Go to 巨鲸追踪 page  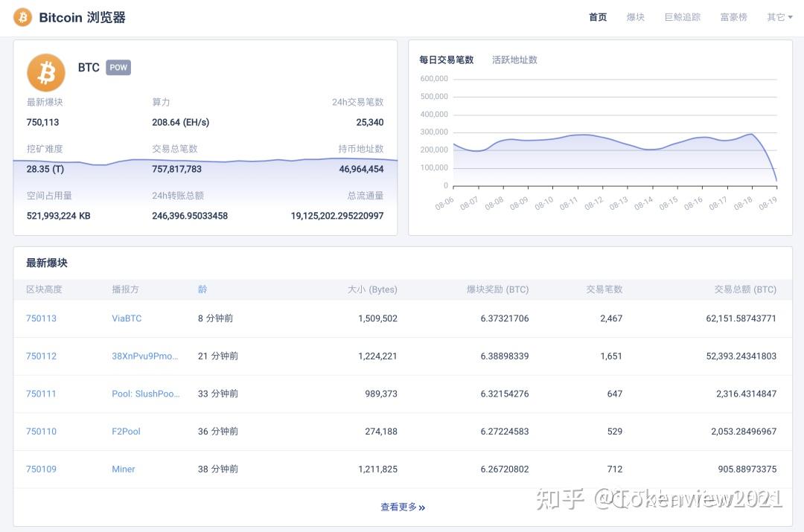click(682, 16)
